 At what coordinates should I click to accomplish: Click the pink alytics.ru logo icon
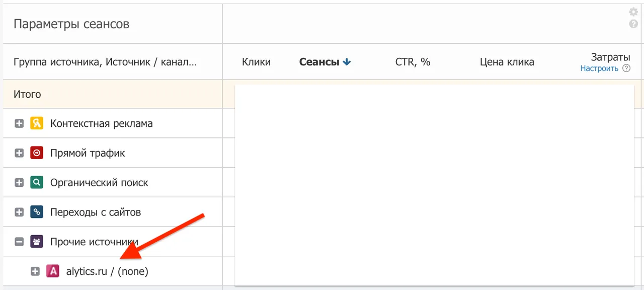click(53, 271)
